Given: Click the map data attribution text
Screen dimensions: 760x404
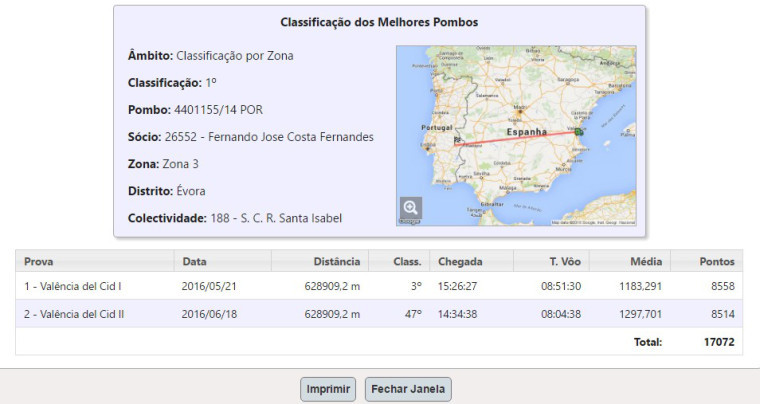Looking at the screenshot, I should (593, 222).
